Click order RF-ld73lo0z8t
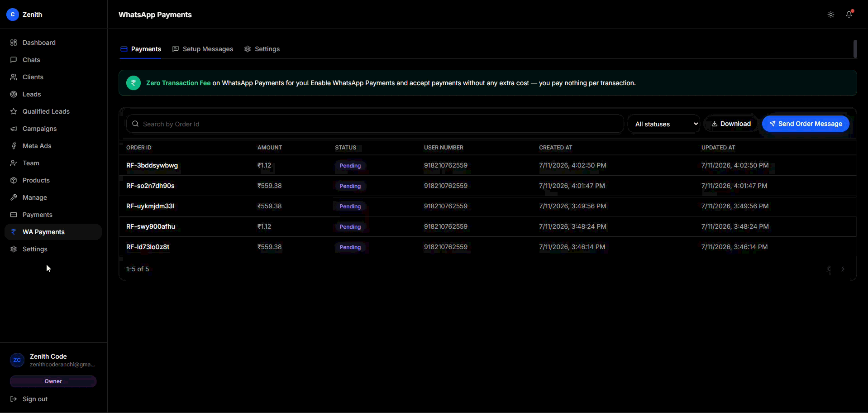 point(148,247)
